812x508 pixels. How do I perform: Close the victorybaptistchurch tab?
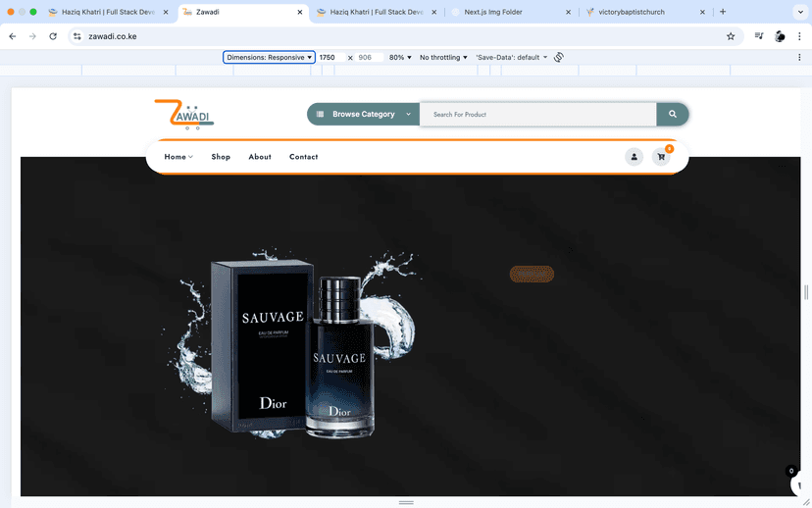(702, 12)
